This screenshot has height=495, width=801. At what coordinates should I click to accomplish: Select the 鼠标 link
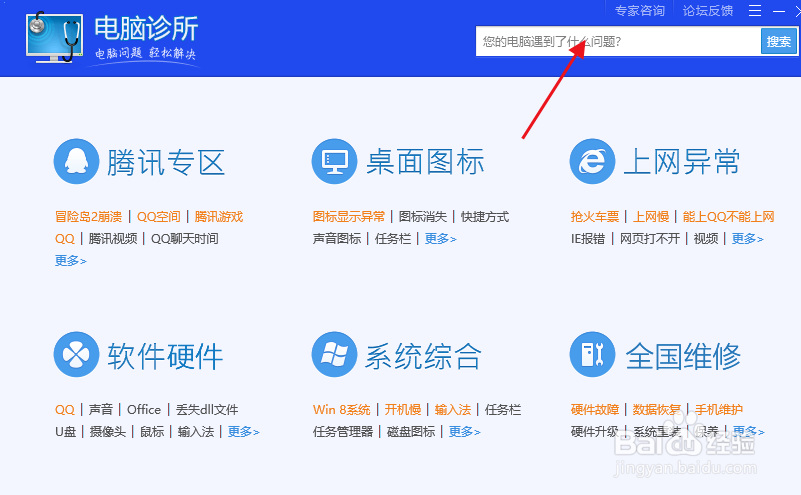click(152, 432)
